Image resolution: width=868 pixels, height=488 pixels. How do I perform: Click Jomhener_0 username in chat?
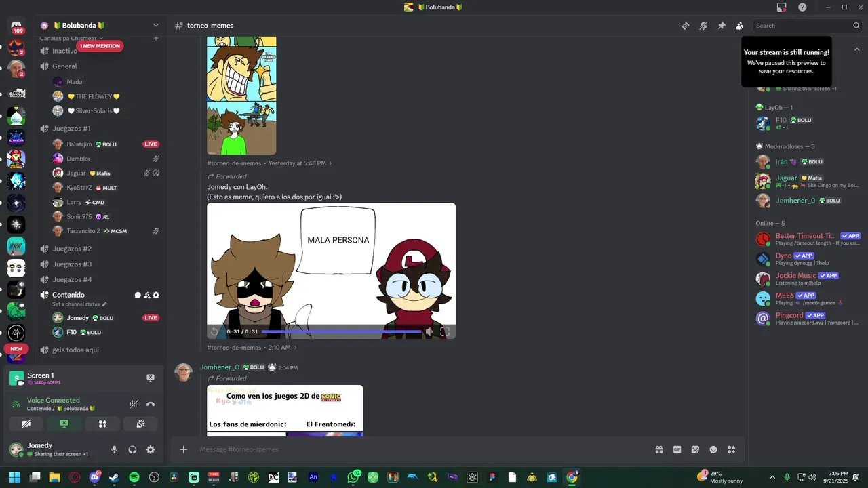coord(220,367)
